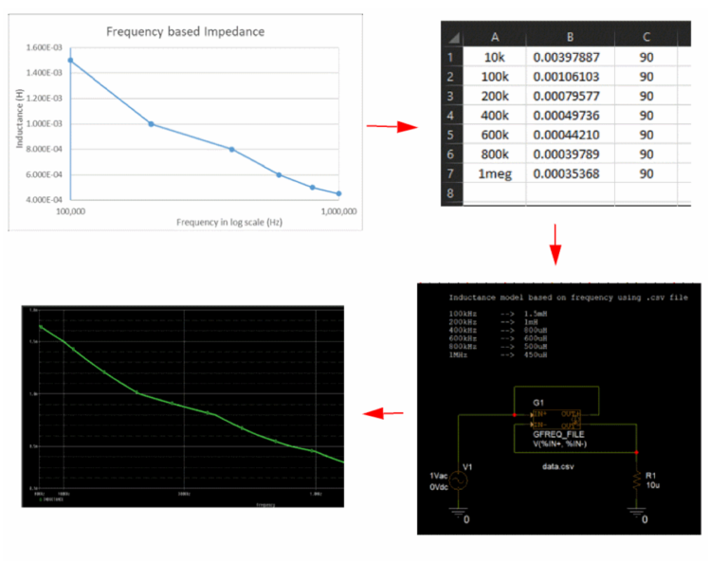Select column B header
728x561 pixels.
(x=570, y=36)
